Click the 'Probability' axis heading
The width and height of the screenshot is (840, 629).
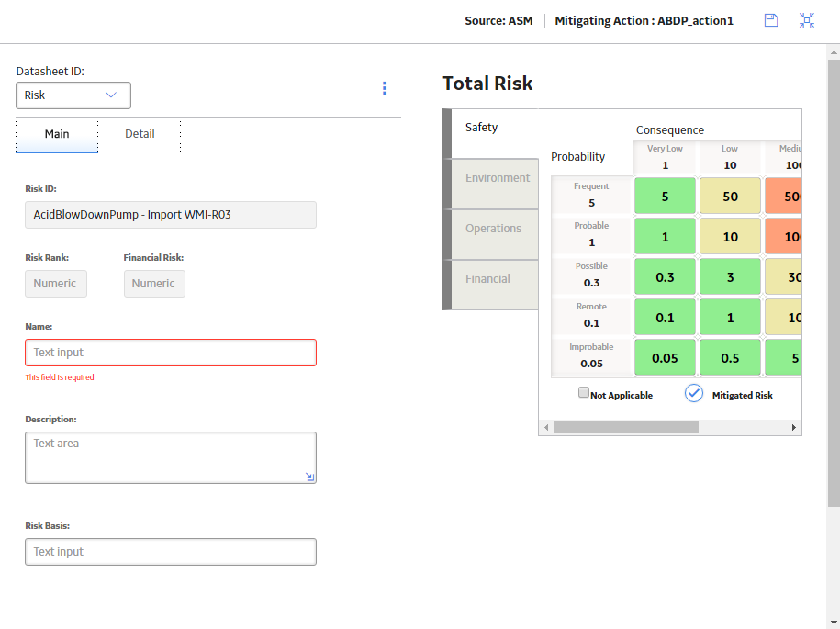coord(578,157)
